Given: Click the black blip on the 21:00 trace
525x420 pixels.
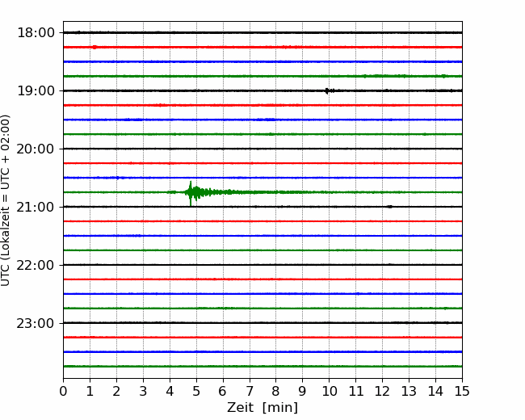Looking at the screenshot, I should 389,207.
